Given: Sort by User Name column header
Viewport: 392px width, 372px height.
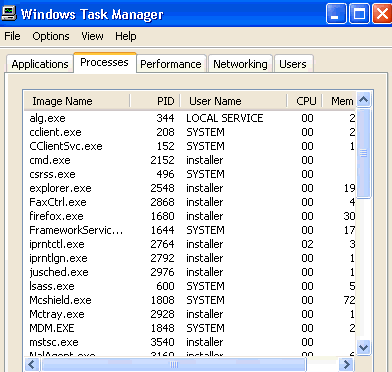Looking at the screenshot, I should [x=233, y=101].
